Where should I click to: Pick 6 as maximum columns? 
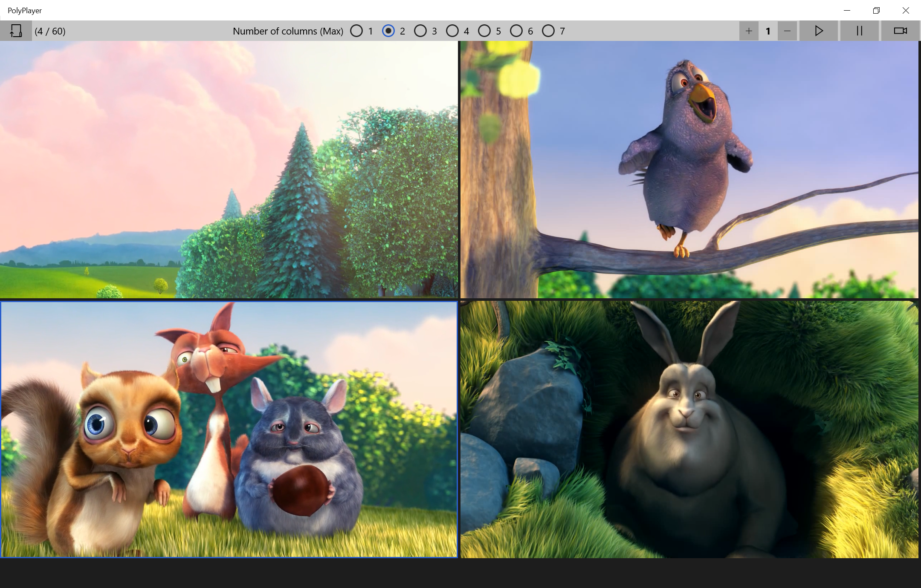(516, 31)
